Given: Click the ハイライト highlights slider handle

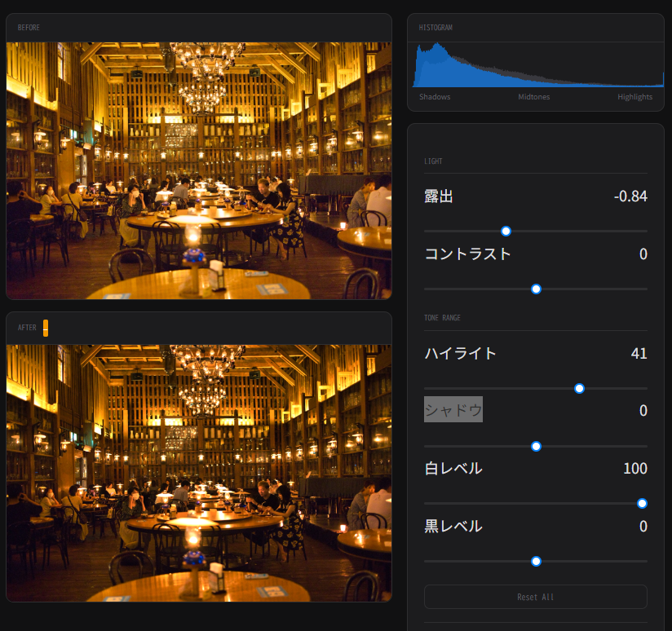Looking at the screenshot, I should [579, 388].
